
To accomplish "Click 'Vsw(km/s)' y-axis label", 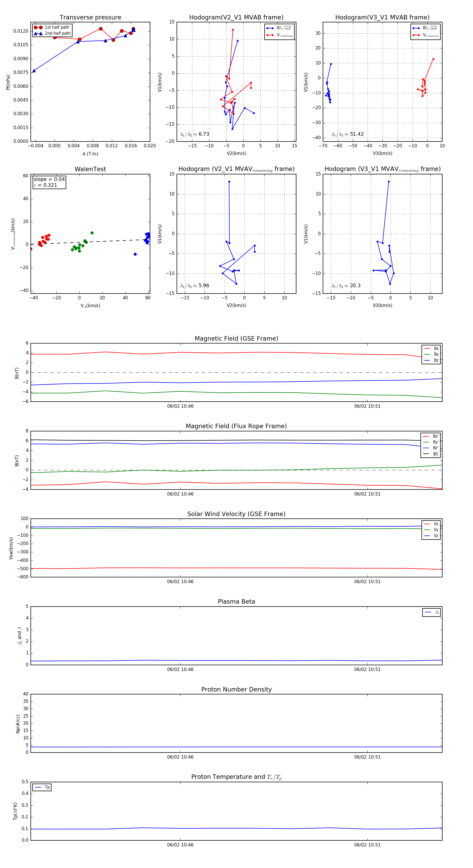I will [x=11, y=549].
